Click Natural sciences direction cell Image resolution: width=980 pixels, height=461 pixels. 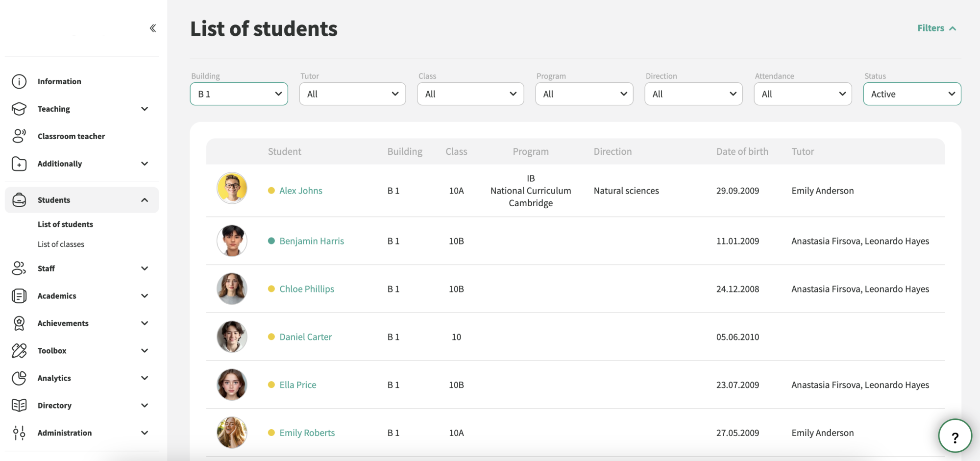coord(626,191)
